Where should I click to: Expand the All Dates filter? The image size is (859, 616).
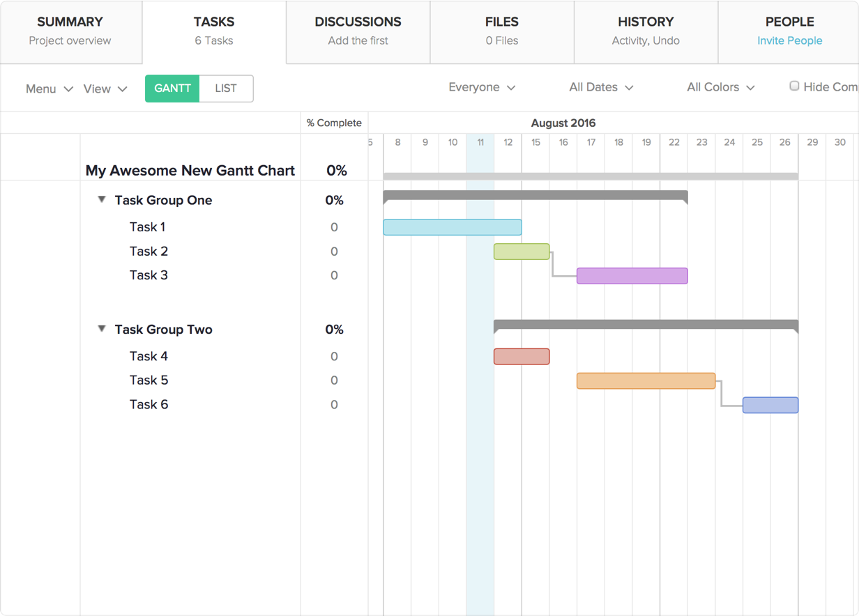(601, 87)
